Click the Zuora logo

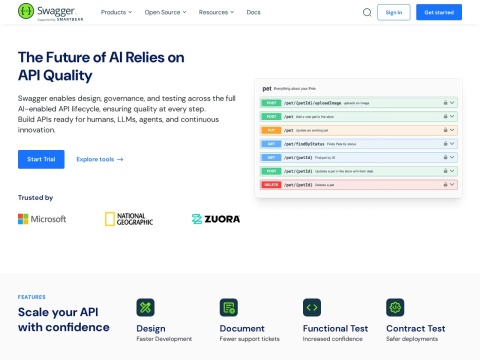click(x=216, y=219)
